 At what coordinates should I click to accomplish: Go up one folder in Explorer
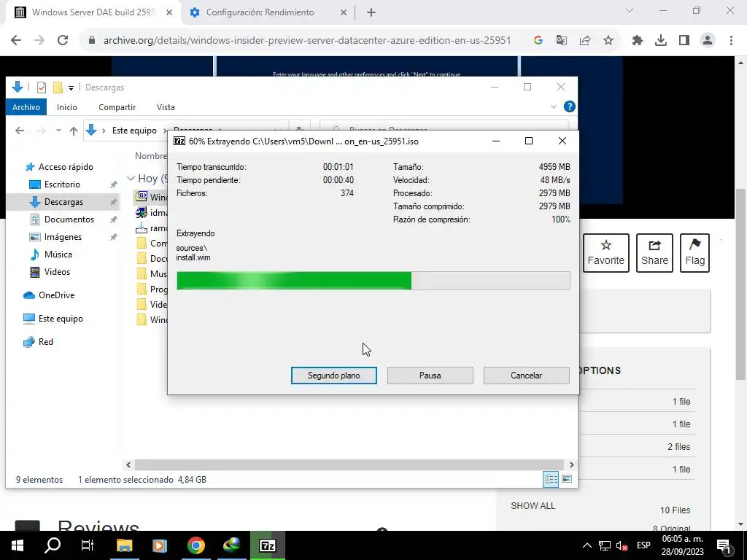[x=74, y=131]
